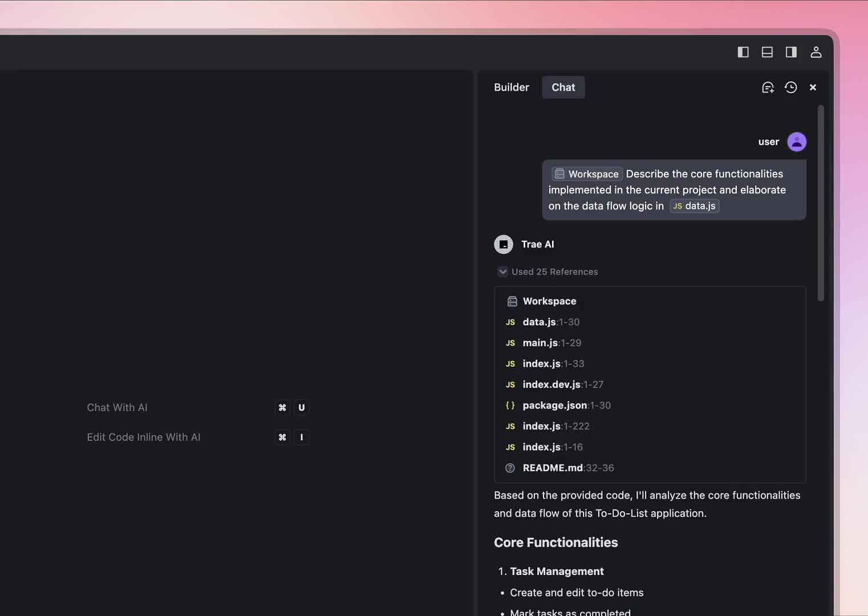868x616 pixels.
Task: Click the Workspace tag in user message
Action: coord(587,174)
